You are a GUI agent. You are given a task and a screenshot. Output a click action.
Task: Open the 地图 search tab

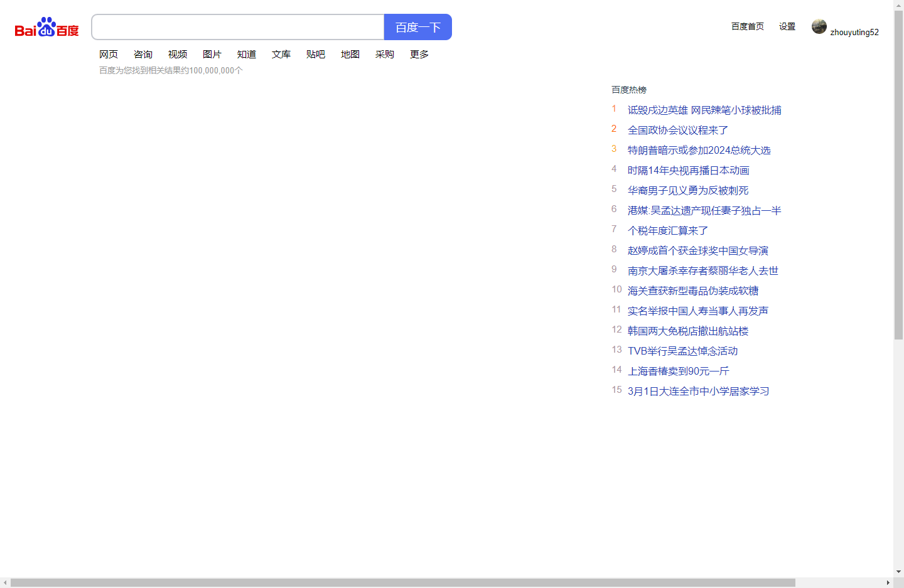[x=350, y=54]
